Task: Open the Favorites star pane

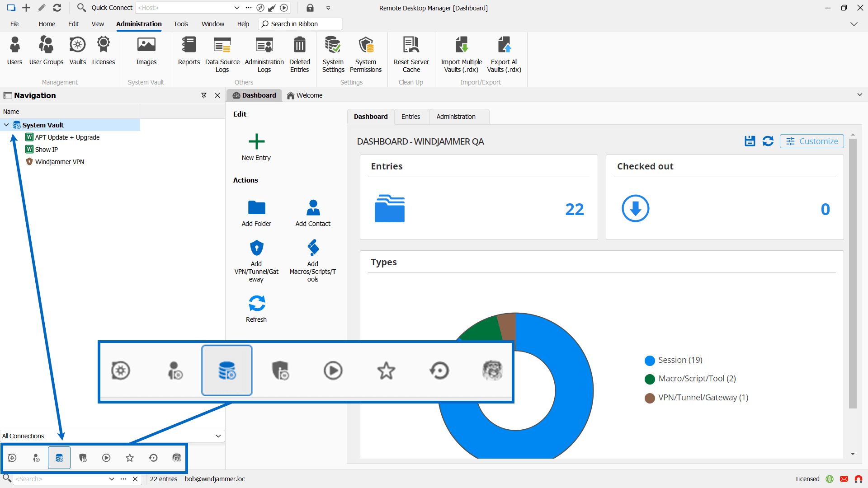Action: click(x=130, y=458)
